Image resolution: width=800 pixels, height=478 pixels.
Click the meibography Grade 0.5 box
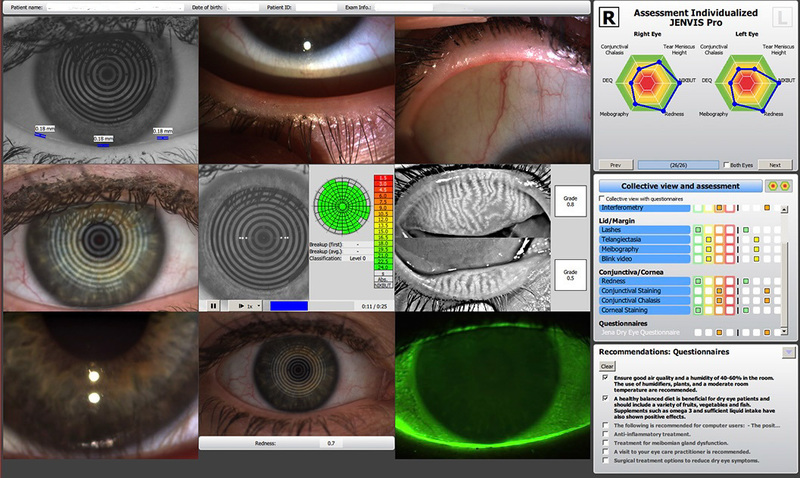pyautogui.click(x=570, y=274)
